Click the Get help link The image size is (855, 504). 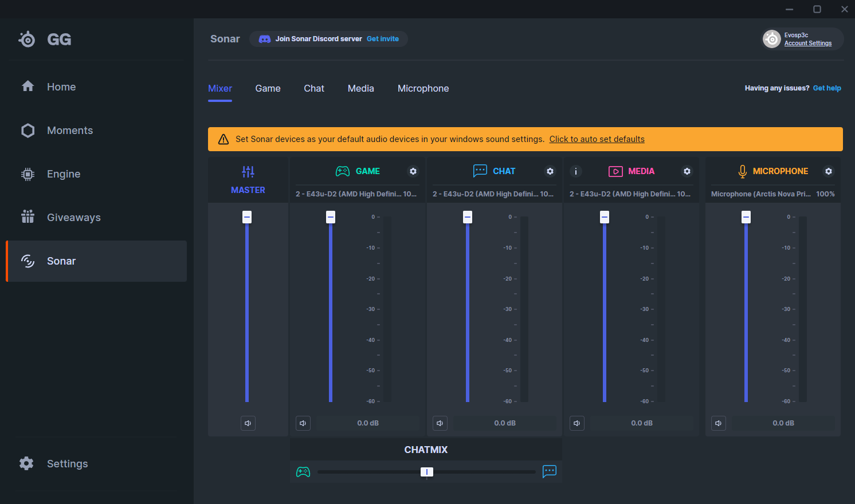click(x=827, y=88)
